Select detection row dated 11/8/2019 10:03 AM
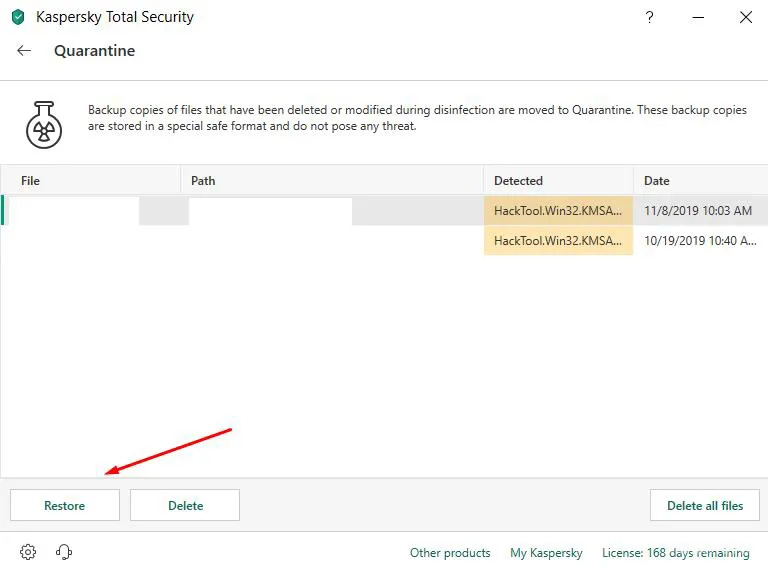Viewport: 768px width, 572px height. point(384,211)
